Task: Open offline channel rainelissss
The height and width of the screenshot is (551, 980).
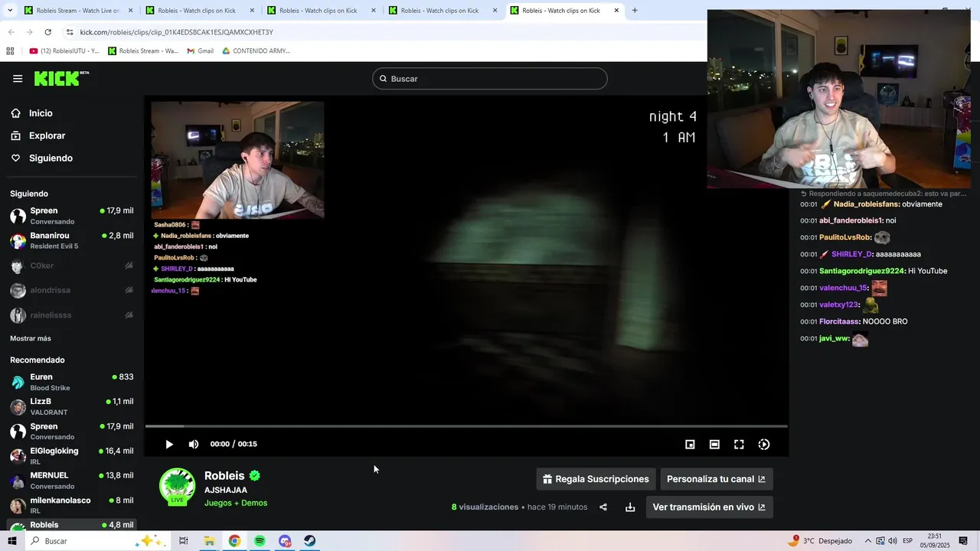Action: tap(72, 315)
